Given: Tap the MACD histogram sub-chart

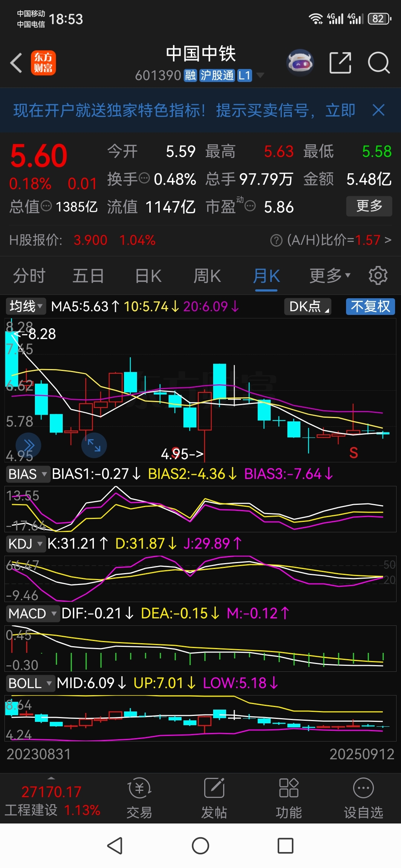Looking at the screenshot, I should coord(200,648).
